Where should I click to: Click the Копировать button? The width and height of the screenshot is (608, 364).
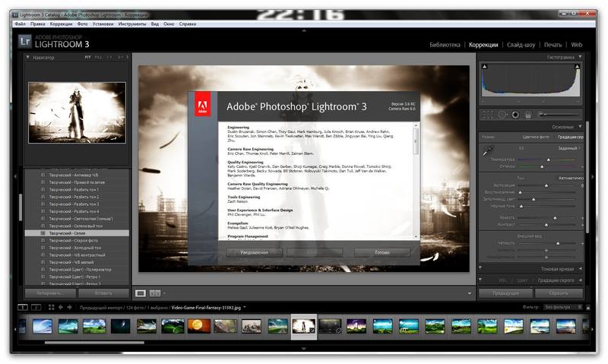coord(50,293)
